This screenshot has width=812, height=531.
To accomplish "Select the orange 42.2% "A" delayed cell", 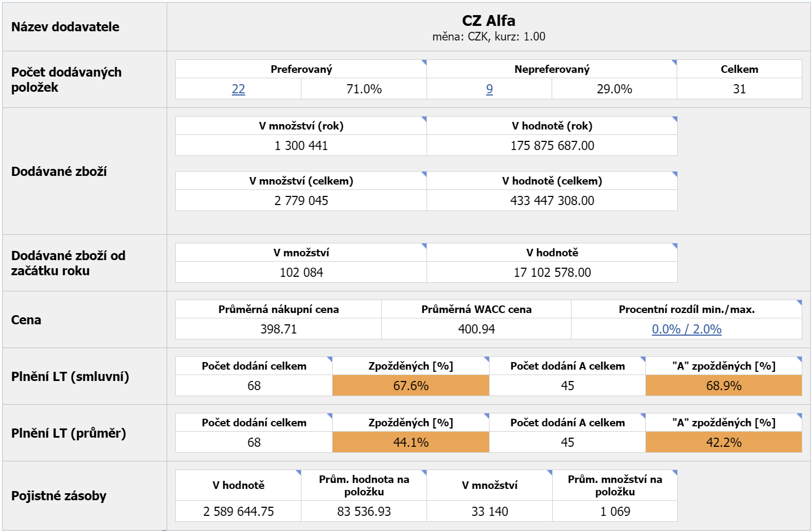I will [724, 443].
